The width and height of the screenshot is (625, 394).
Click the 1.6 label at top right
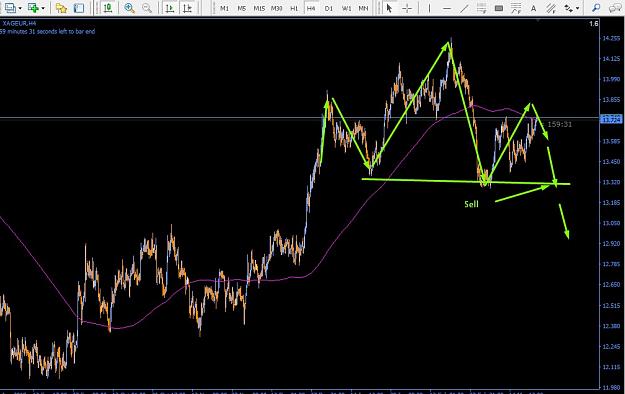click(594, 24)
